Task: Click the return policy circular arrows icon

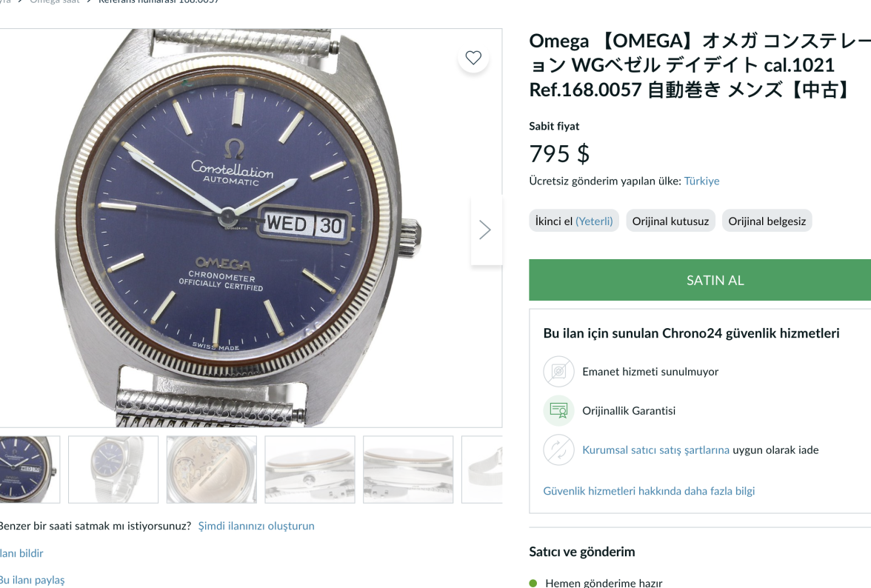Action: tap(558, 450)
